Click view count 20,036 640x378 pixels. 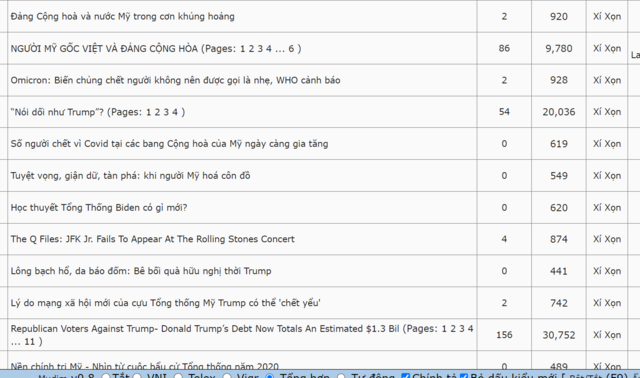coord(559,112)
